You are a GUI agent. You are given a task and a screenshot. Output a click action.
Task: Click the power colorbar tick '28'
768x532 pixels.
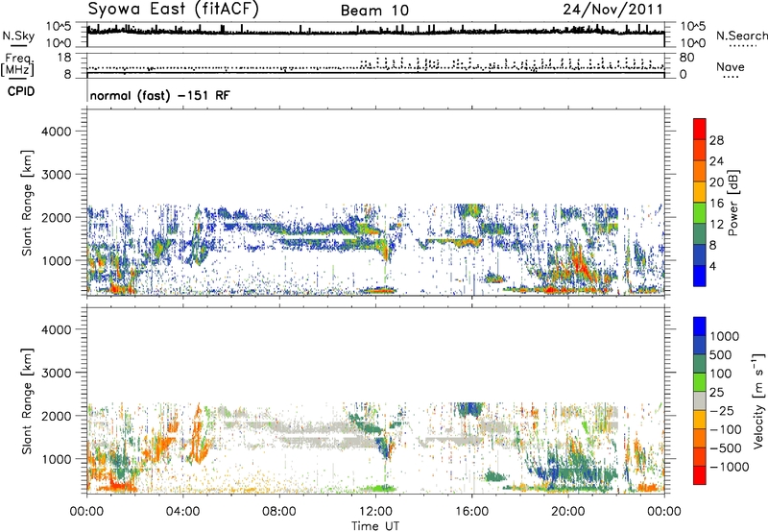pos(716,140)
